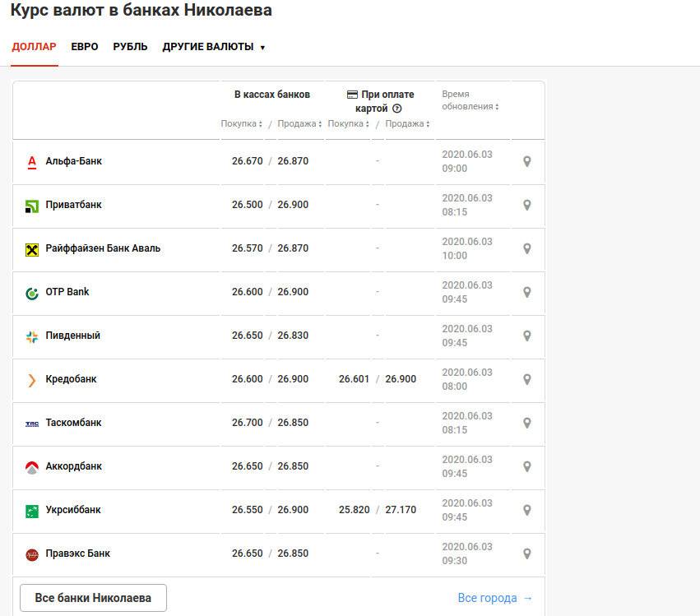Open the Райффайзен Банк Аваль link
The image size is (700, 616).
[103, 248]
